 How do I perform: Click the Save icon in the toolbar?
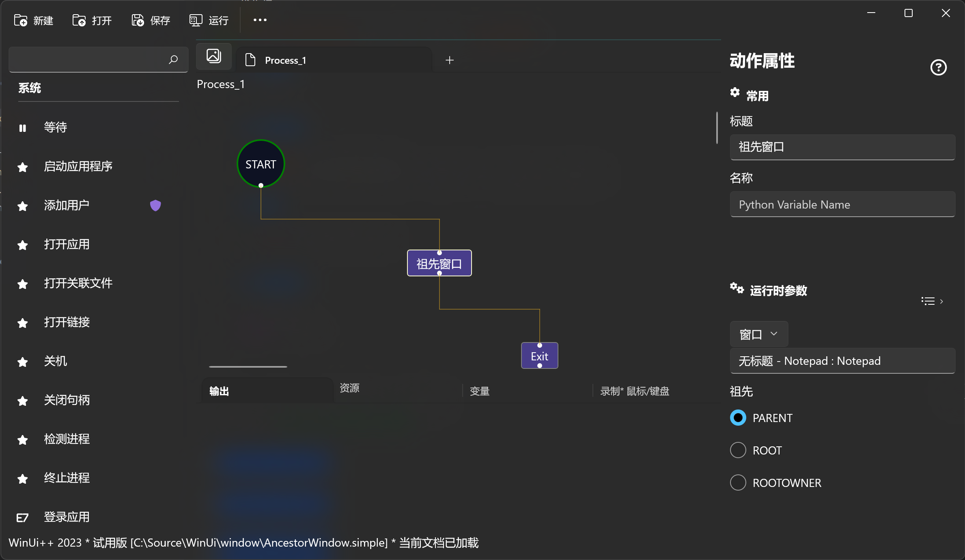tap(138, 20)
